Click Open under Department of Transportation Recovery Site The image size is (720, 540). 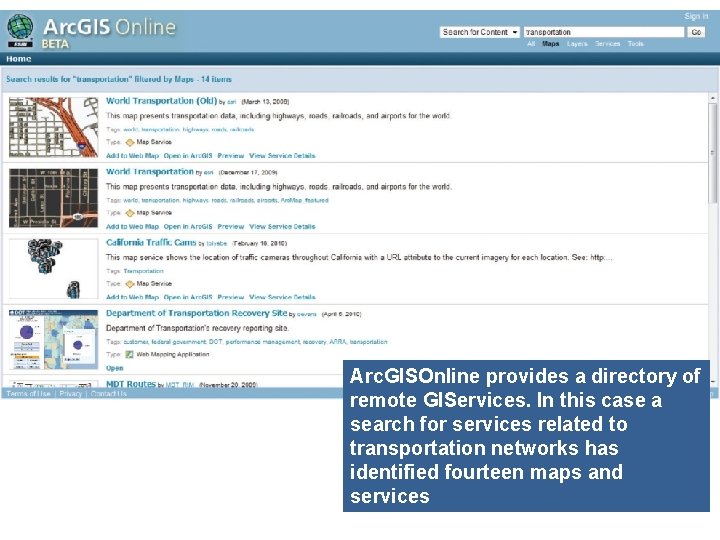point(114,368)
